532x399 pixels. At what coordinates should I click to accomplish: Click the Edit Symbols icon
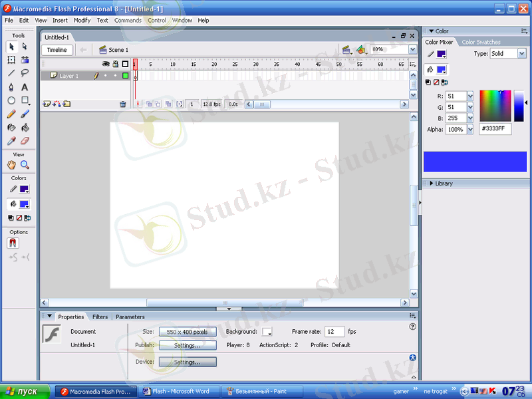point(361,50)
